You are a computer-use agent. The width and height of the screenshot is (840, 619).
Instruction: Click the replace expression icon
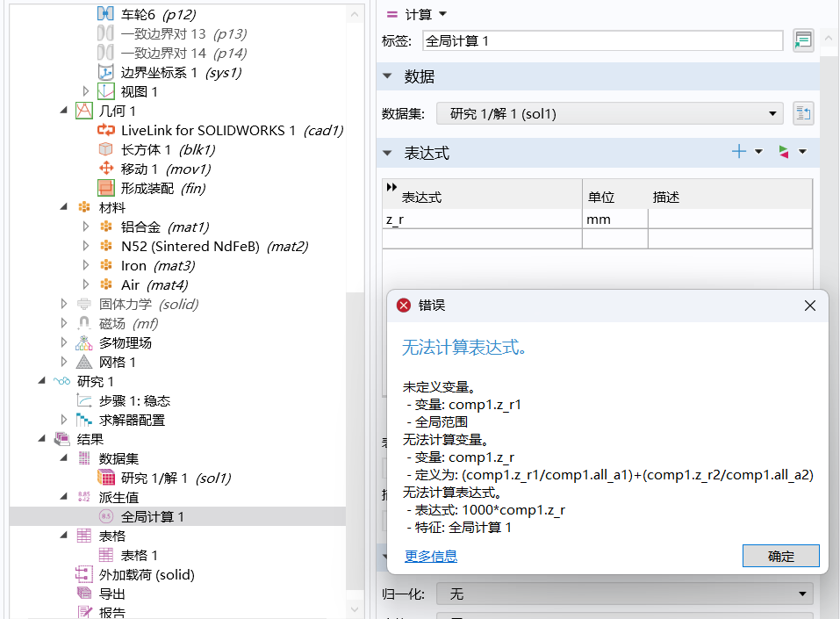pos(784,152)
